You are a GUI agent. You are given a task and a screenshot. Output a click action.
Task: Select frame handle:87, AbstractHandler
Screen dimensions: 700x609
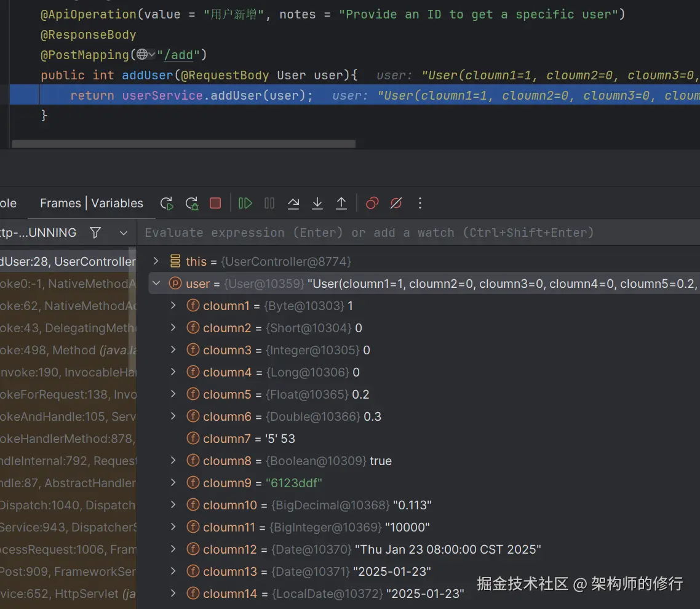tap(68, 483)
